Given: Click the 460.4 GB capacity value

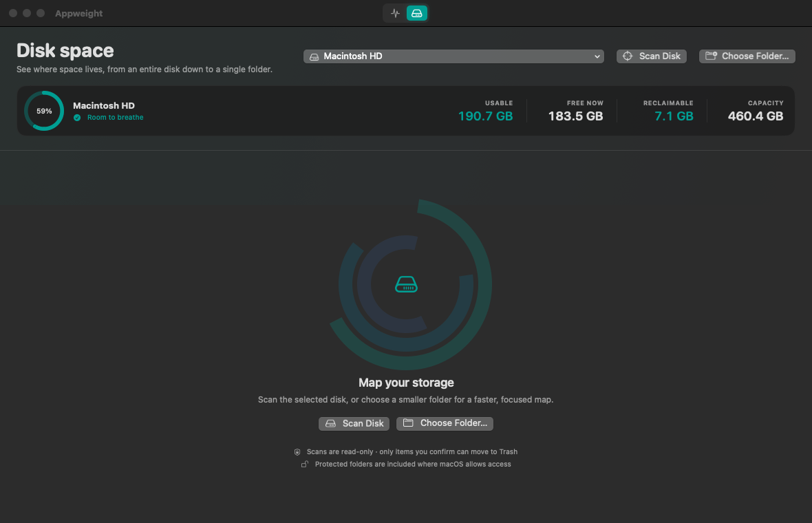Looking at the screenshot, I should click(756, 116).
